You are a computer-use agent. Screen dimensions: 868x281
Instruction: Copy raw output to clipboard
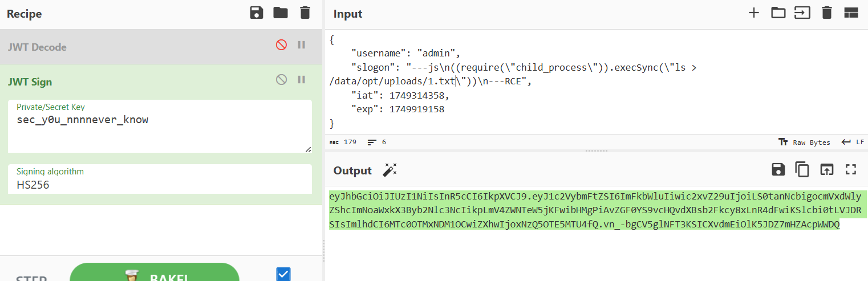tap(802, 169)
